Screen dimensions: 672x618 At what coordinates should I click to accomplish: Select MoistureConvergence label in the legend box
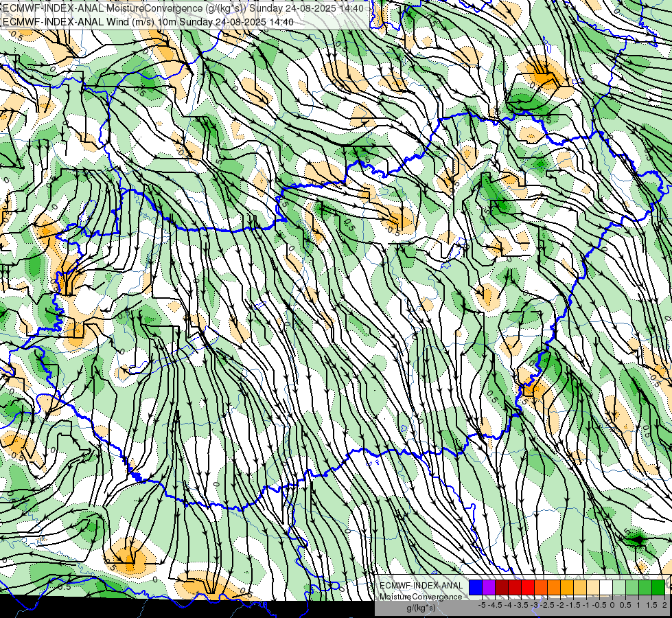421,597
